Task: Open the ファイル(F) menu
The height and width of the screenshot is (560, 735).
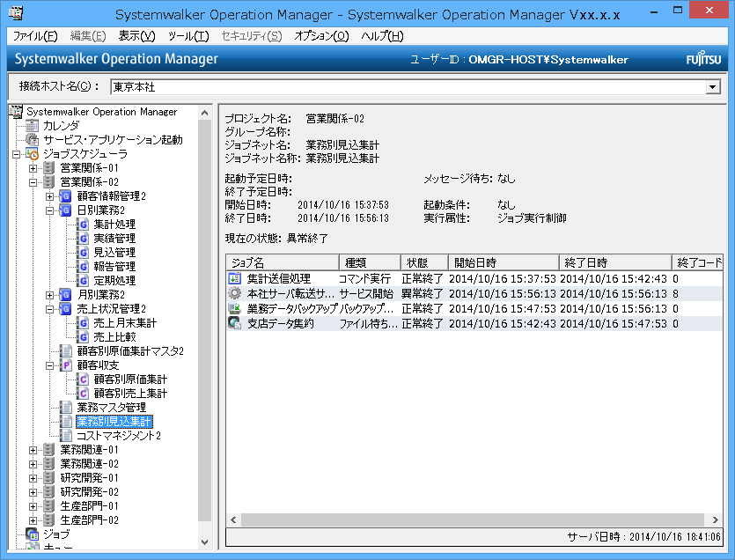Action: click(35, 36)
